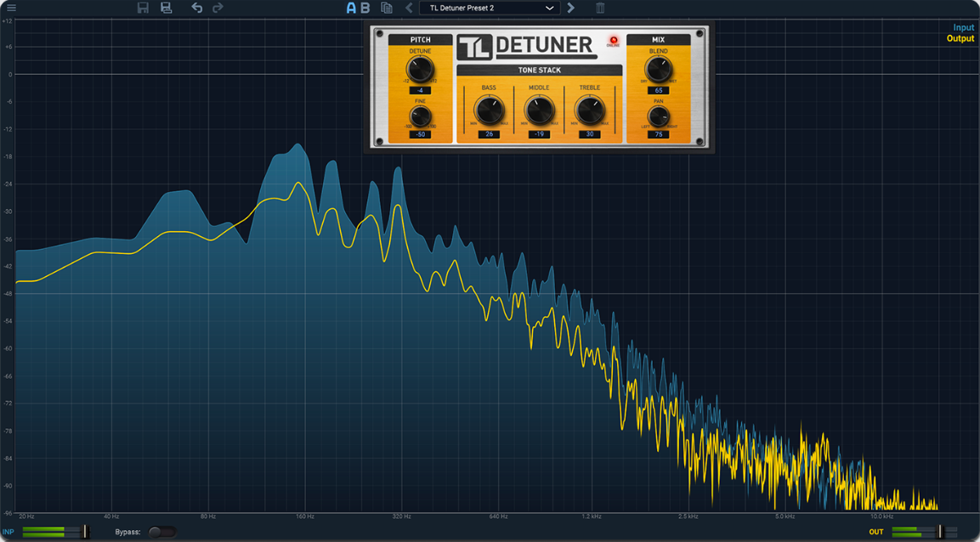
Task: Click the Pan value field showing 75
Action: pyautogui.click(x=658, y=134)
